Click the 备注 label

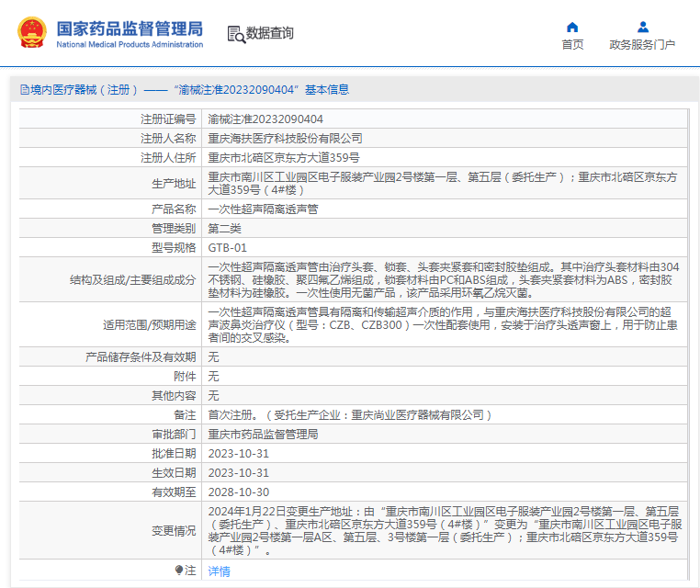[x=185, y=414]
